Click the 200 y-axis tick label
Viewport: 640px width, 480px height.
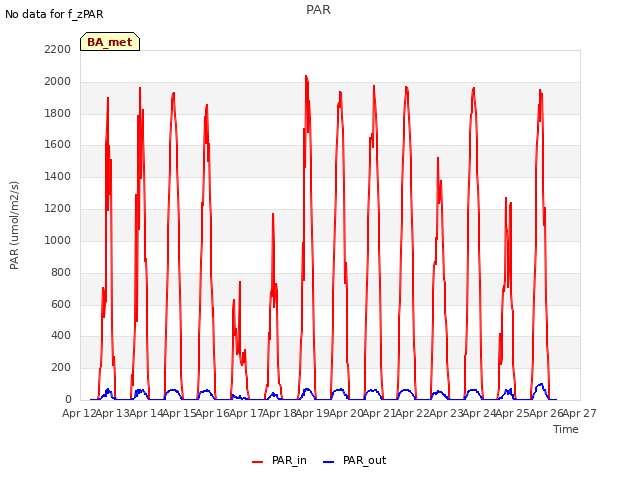coord(61,367)
